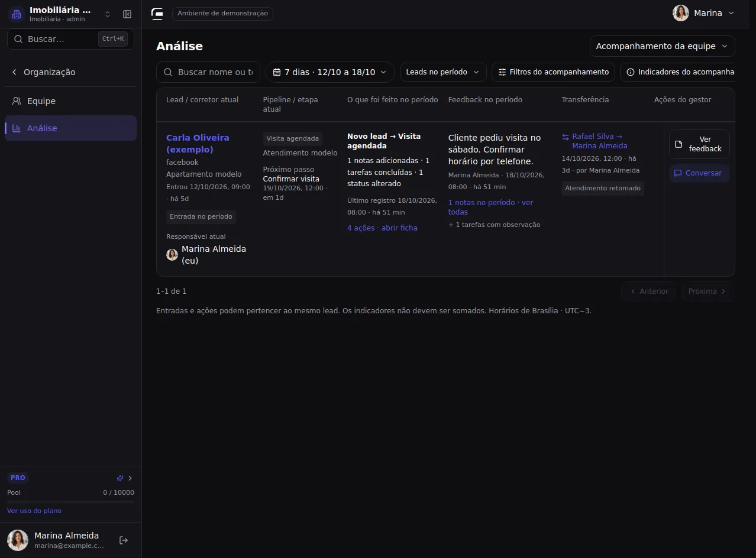The image size is (756, 558).
Task: Click the Imobiliária organization logo icon
Action: pyautogui.click(x=17, y=14)
